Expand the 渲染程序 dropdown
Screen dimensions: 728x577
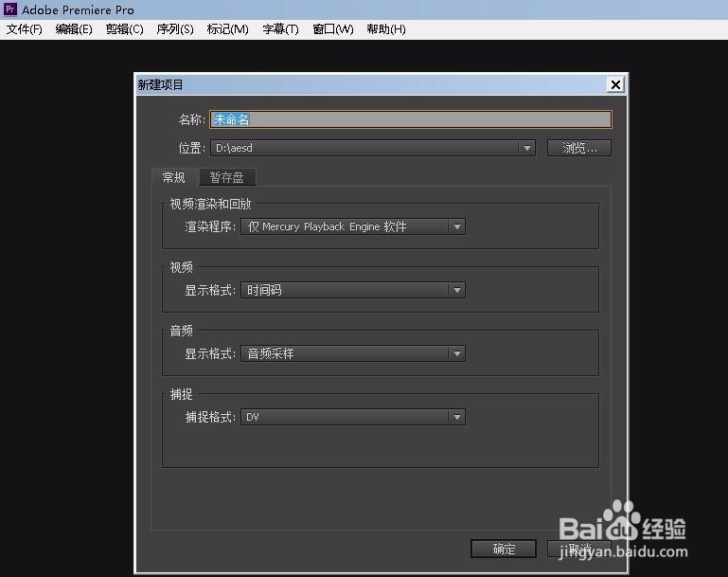353,226
